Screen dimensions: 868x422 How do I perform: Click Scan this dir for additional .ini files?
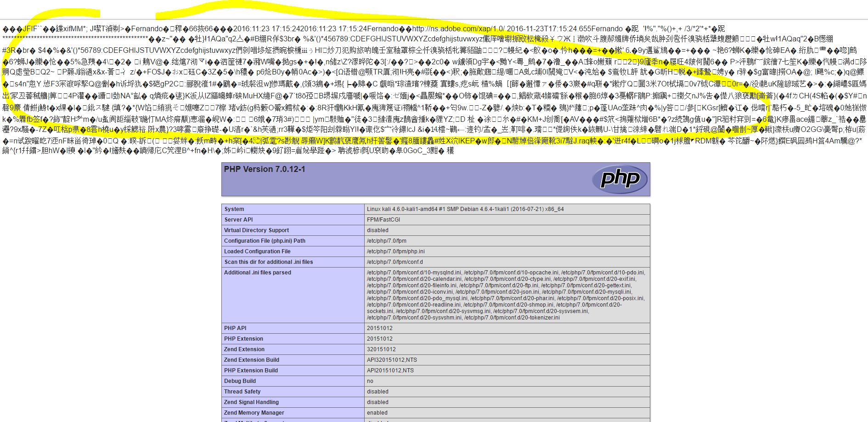pos(268,262)
